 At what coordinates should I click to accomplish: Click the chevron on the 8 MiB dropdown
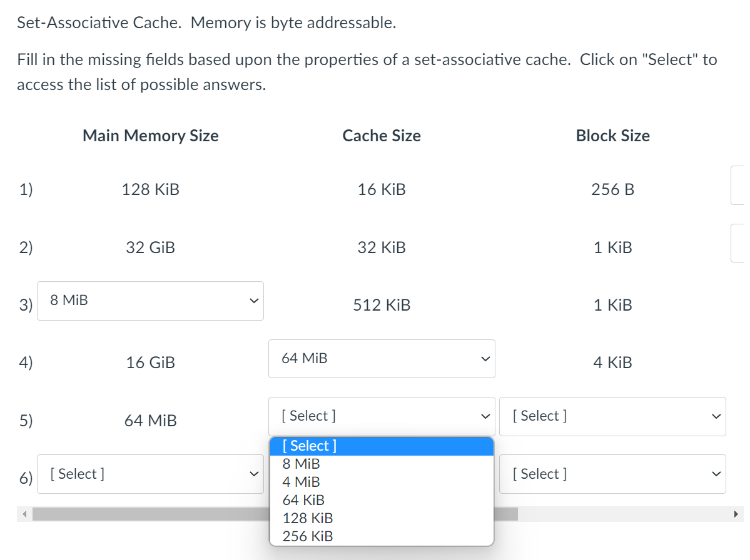click(254, 301)
